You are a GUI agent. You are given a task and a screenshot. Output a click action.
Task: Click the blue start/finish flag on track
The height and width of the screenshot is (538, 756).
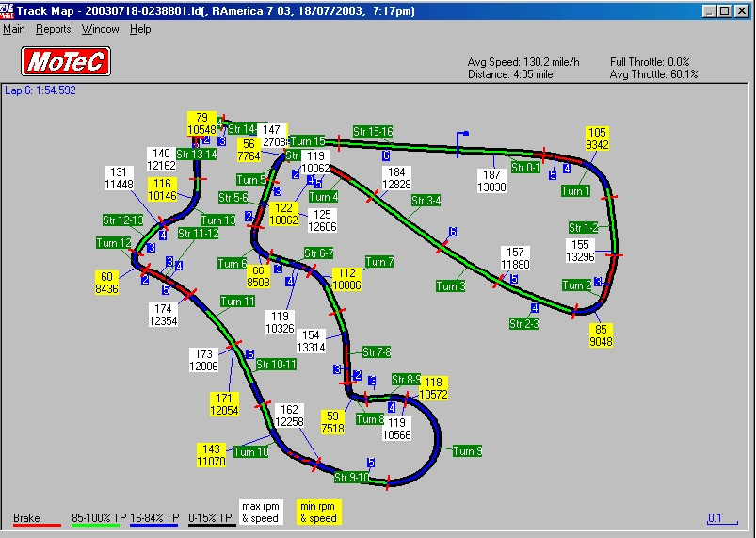tap(461, 139)
